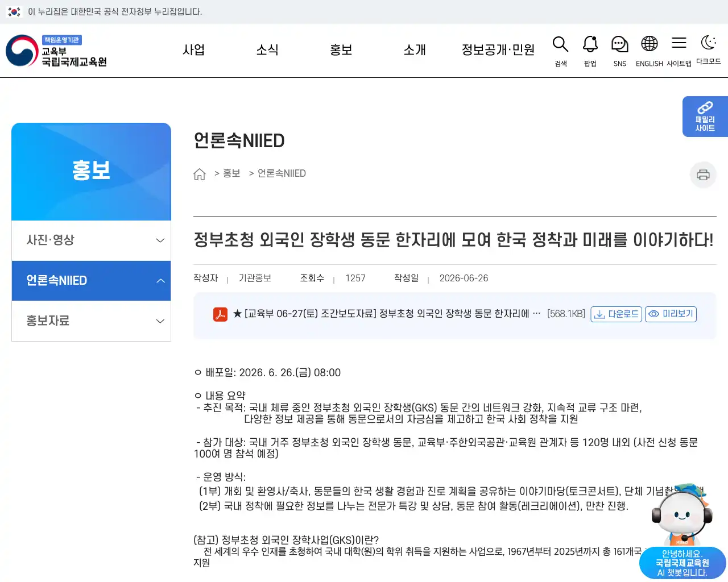728x582 pixels.
Task: Click the 언론속NIIED page heading
Action: 239,140
